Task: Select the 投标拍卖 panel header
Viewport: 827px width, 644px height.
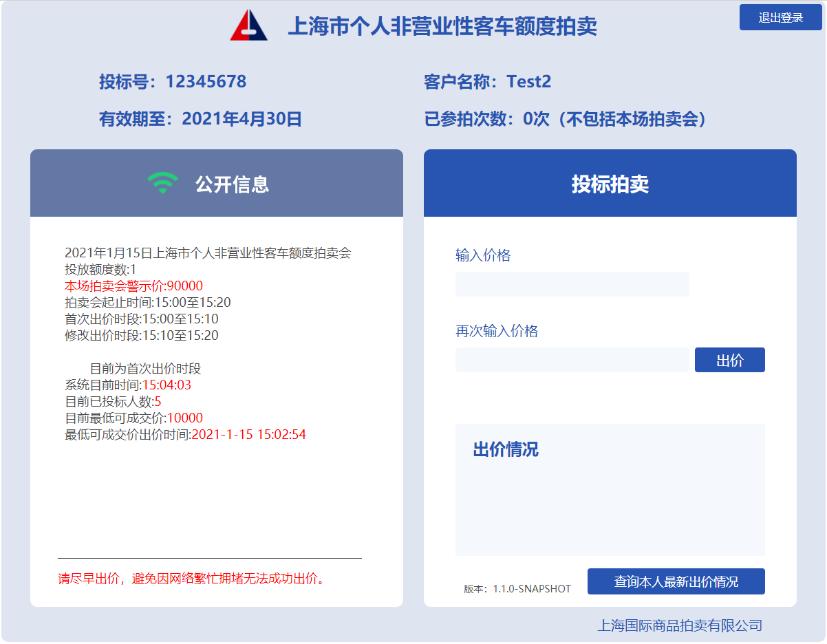Action: tap(610, 183)
